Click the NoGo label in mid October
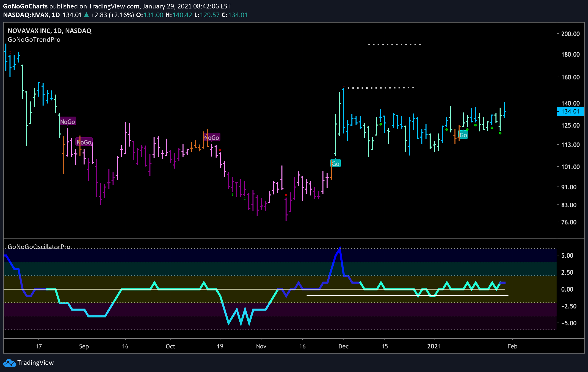The height and width of the screenshot is (372, 588). point(212,138)
